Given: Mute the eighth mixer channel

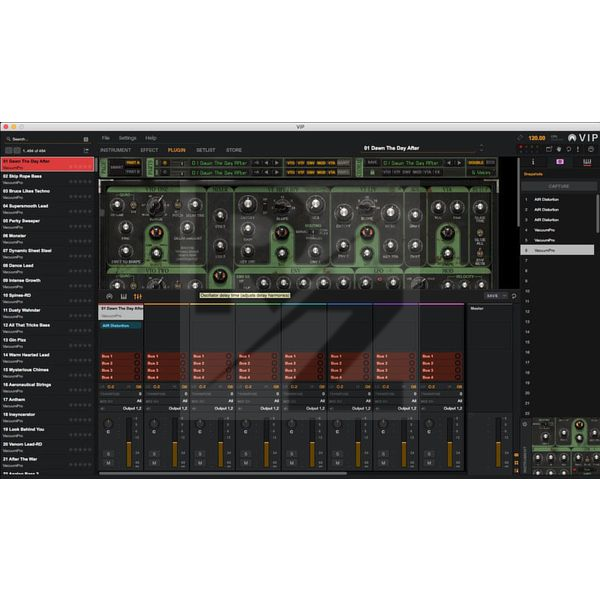Looking at the screenshot, I should [x=429, y=463].
